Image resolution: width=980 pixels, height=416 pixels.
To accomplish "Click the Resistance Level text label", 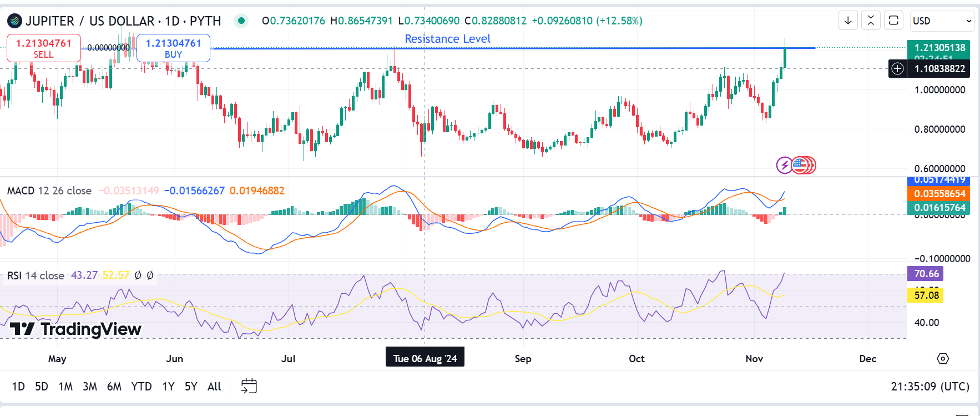I will pyautogui.click(x=447, y=39).
